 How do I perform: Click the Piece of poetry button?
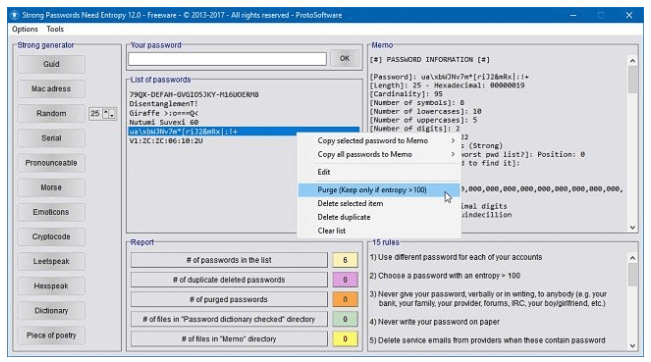pyautogui.click(x=51, y=335)
